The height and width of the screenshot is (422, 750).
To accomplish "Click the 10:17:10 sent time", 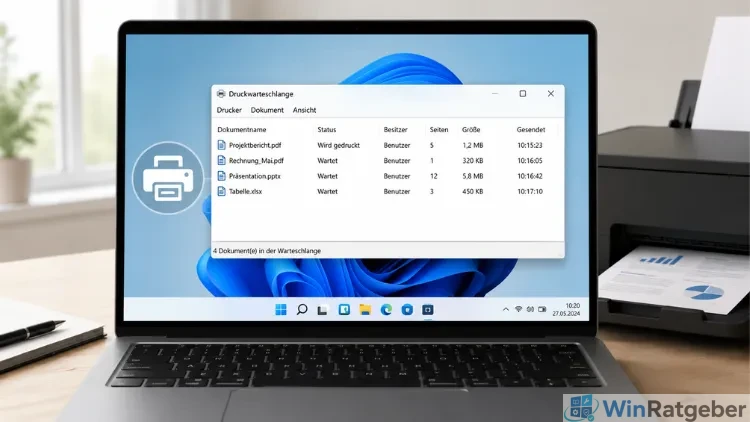I will click(529, 191).
